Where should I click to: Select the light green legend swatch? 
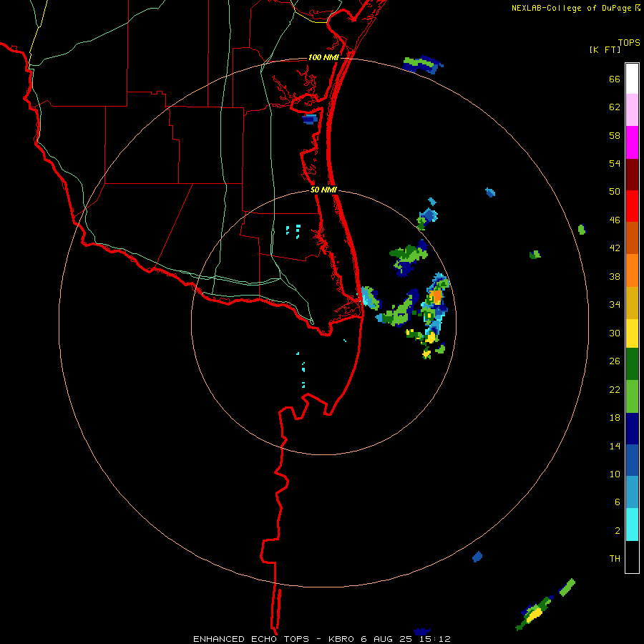[x=632, y=396]
